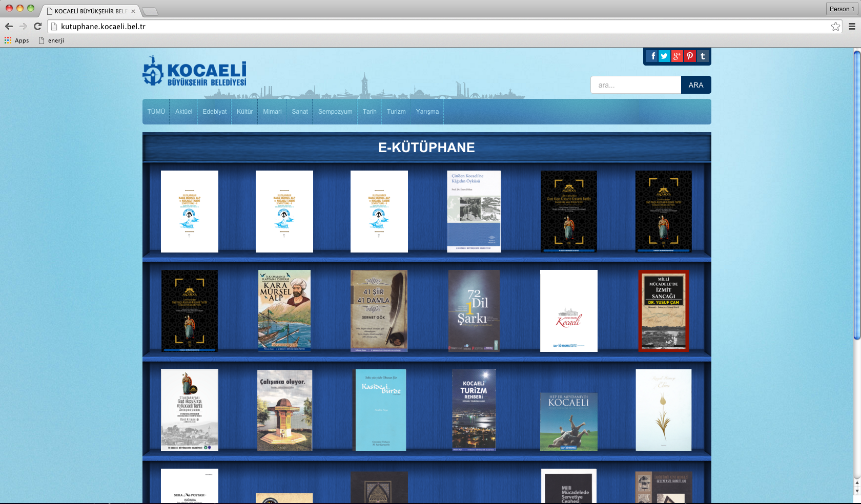Click the Person 1 profile button

click(842, 9)
